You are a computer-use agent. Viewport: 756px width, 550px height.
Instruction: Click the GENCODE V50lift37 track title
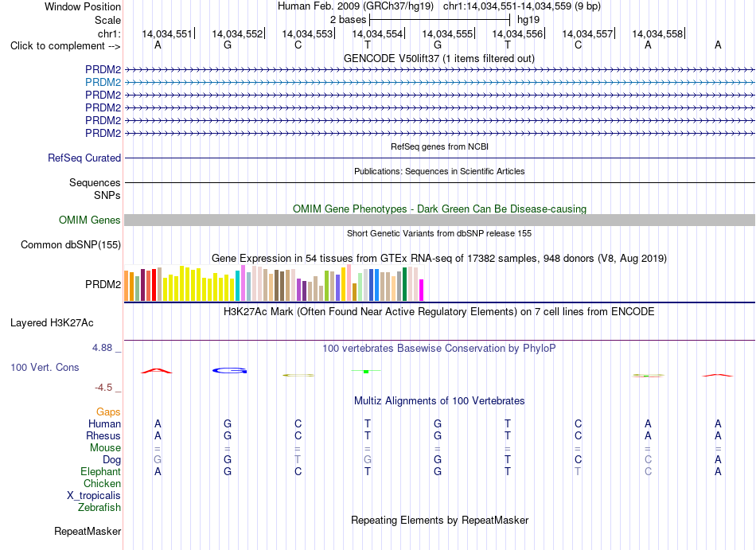pyautogui.click(x=438, y=59)
